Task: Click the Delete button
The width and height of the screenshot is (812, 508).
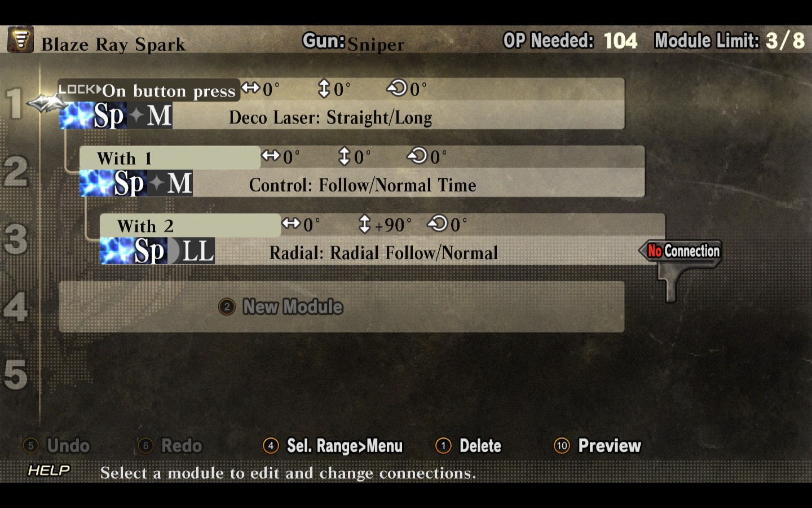Action: 469,446
